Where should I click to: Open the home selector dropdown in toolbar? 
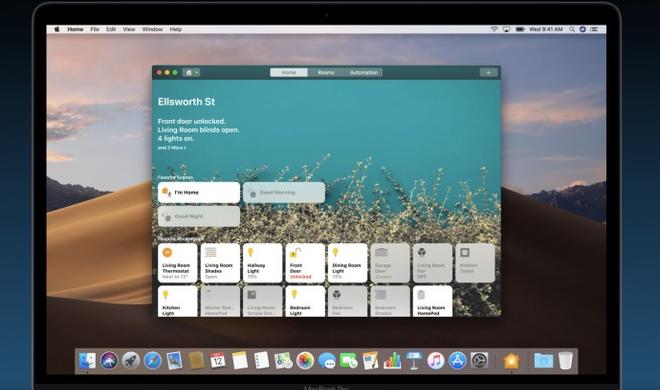[x=192, y=72]
